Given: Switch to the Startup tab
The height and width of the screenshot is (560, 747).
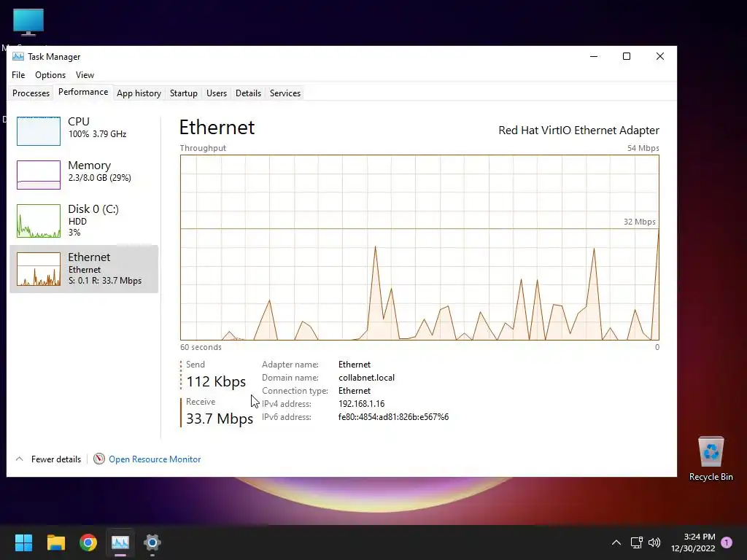Looking at the screenshot, I should [x=183, y=93].
